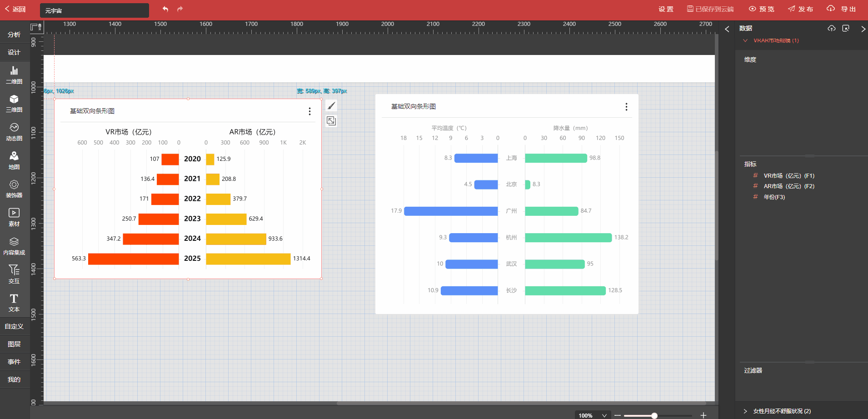This screenshot has width=868, height=419.
Task: Switch to the 分析 tab
Action: pos(14,35)
